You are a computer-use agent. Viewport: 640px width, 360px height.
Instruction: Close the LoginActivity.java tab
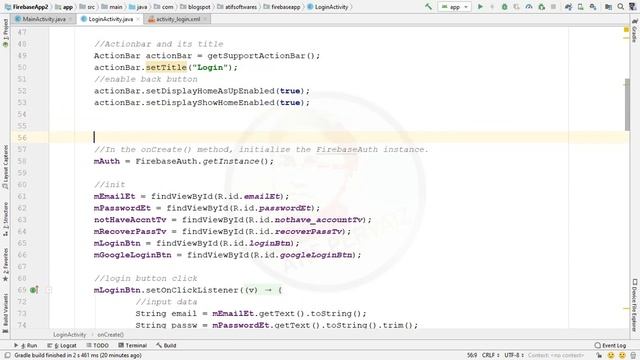[138, 19]
